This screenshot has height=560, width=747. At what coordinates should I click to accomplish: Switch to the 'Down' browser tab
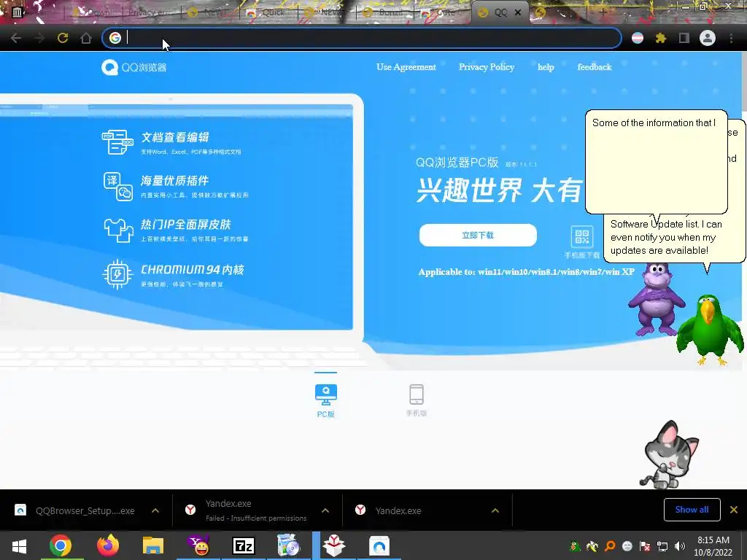(93, 12)
